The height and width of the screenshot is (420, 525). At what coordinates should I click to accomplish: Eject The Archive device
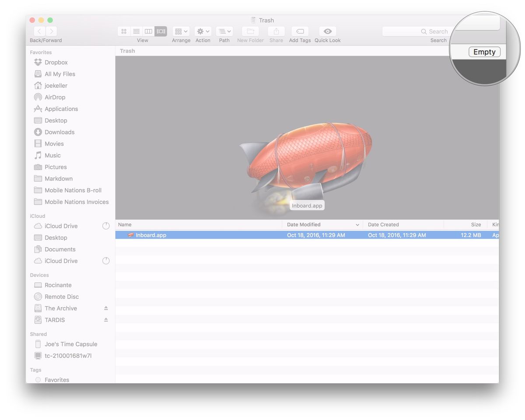tap(105, 308)
